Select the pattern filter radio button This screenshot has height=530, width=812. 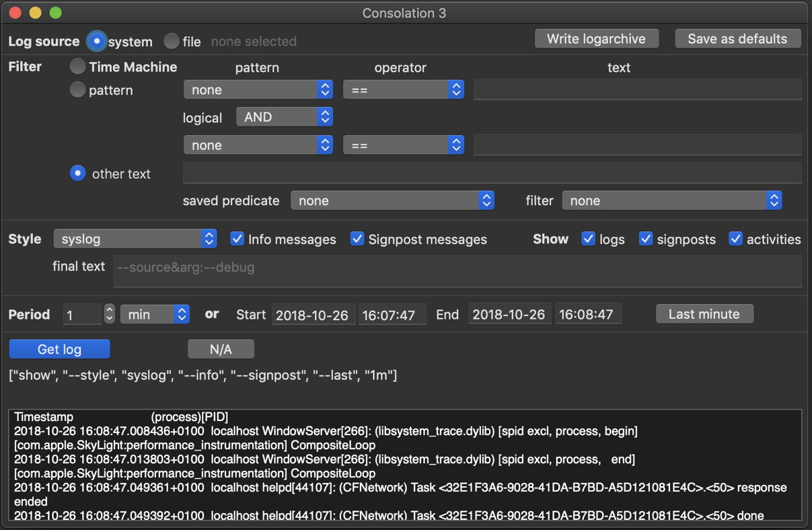(x=78, y=89)
